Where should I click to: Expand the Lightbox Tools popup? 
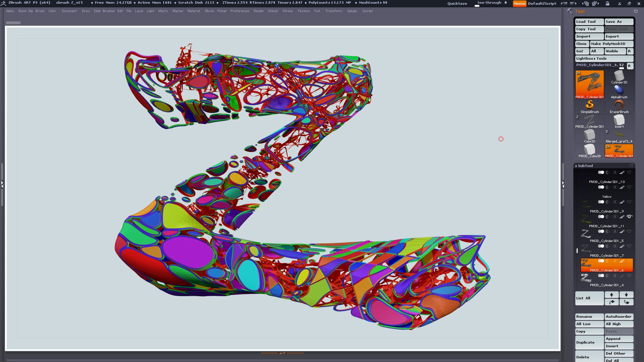(591, 58)
